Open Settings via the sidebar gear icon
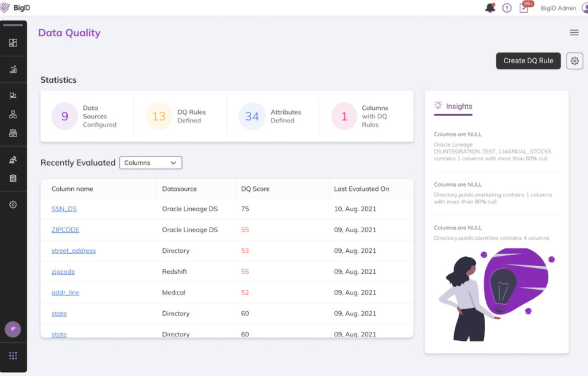 coord(13,204)
